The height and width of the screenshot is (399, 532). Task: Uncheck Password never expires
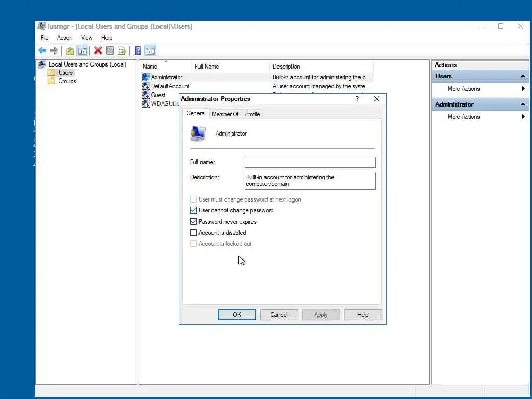tap(193, 221)
